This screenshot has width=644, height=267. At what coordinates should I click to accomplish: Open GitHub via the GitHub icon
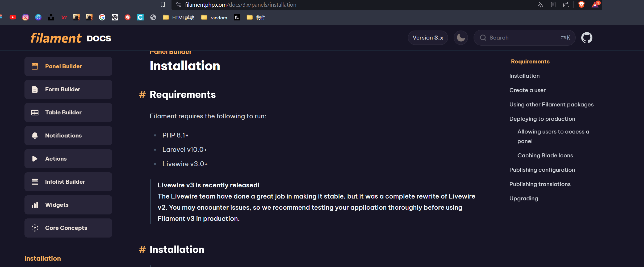[587, 37]
